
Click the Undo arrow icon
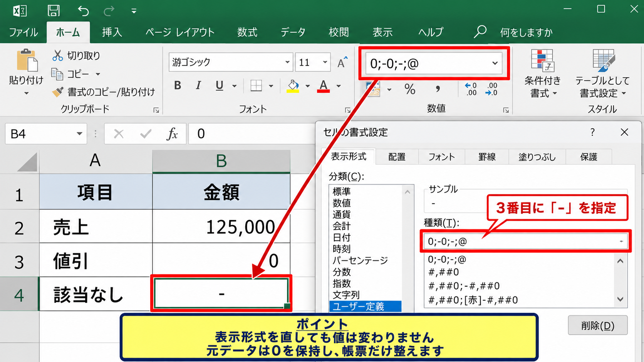point(83,11)
